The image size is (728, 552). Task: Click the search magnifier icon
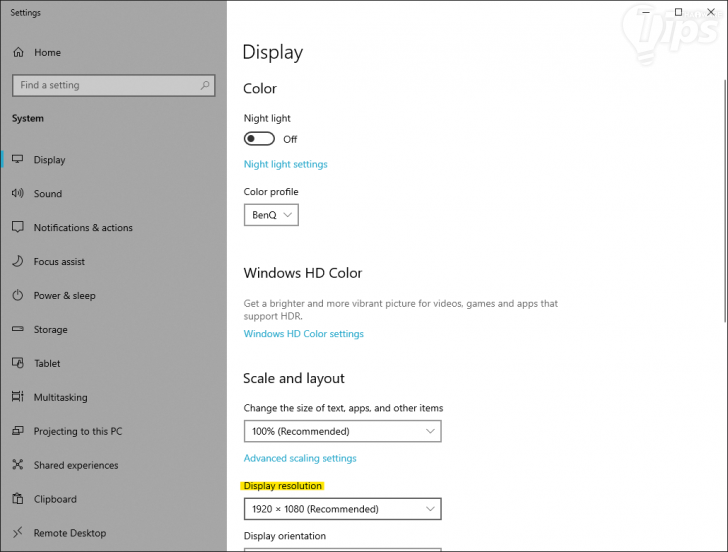click(205, 86)
